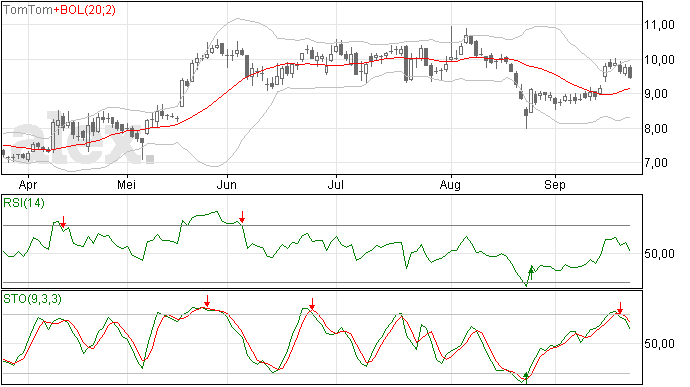Click the STO red sell arrow in late June
This screenshot has height=387, width=690.
(x=312, y=304)
